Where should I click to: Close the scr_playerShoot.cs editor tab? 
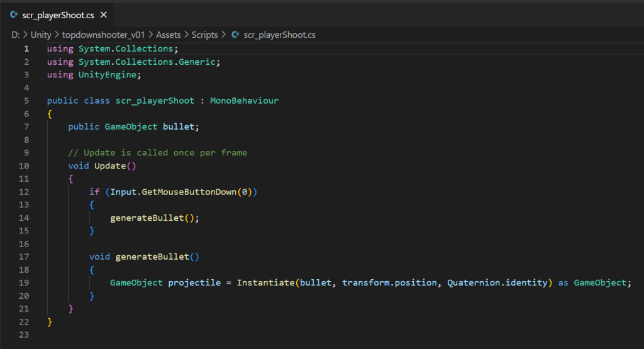point(104,14)
